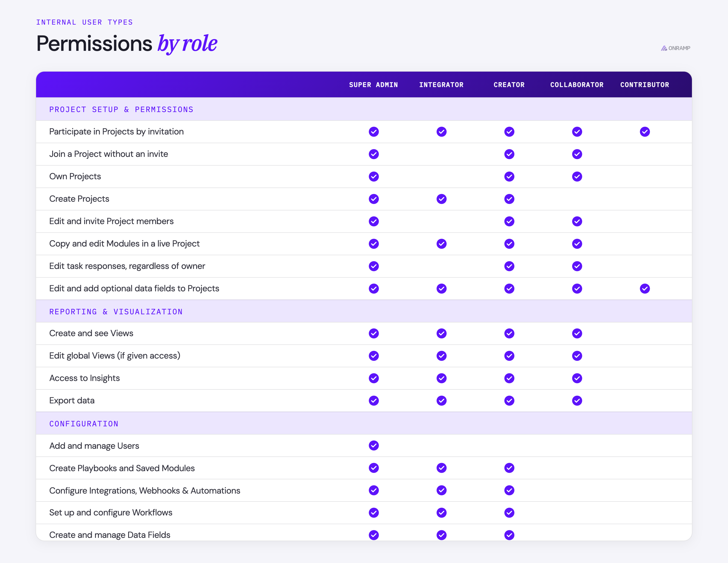Viewport: 728px width, 563px height.
Task: Click 'Participate in Projects by invitation' text
Action: [x=116, y=132]
